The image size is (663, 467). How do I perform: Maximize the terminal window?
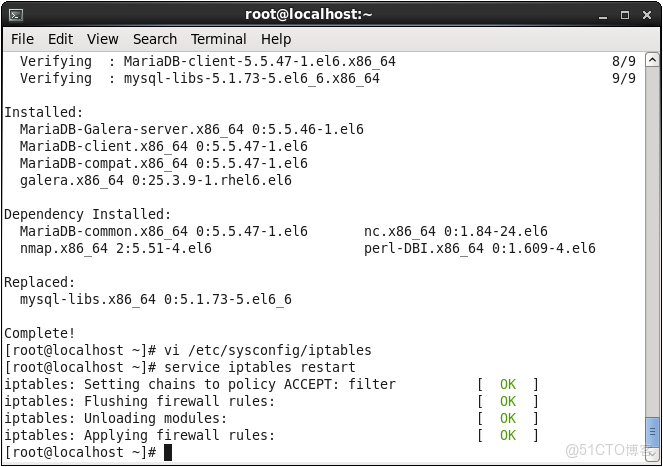tap(627, 14)
